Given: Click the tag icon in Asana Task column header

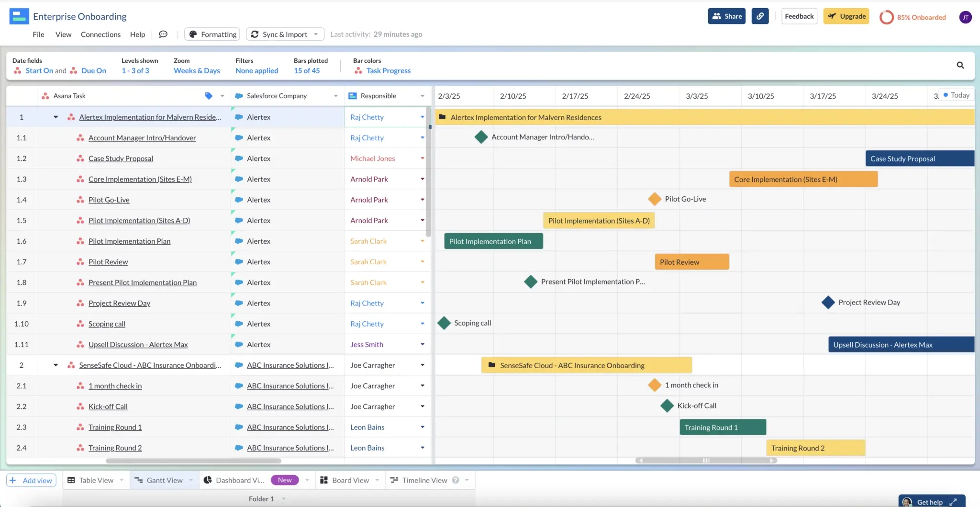Looking at the screenshot, I should coord(210,96).
